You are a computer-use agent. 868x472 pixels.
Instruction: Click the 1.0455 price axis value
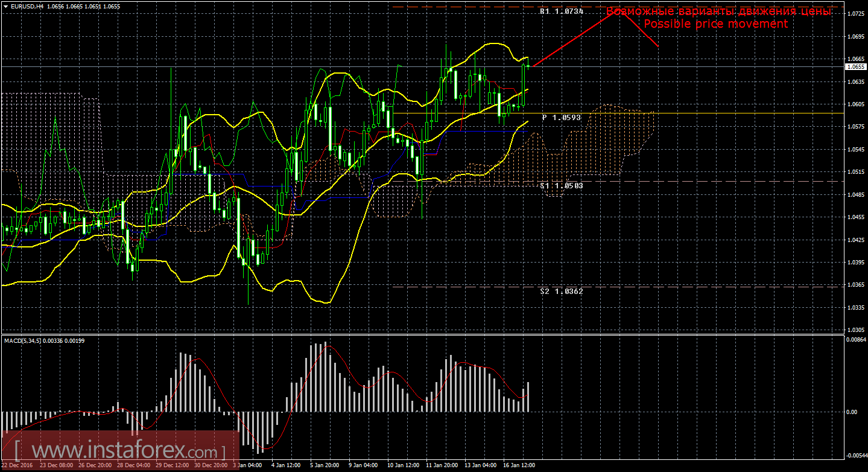[855, 217]
